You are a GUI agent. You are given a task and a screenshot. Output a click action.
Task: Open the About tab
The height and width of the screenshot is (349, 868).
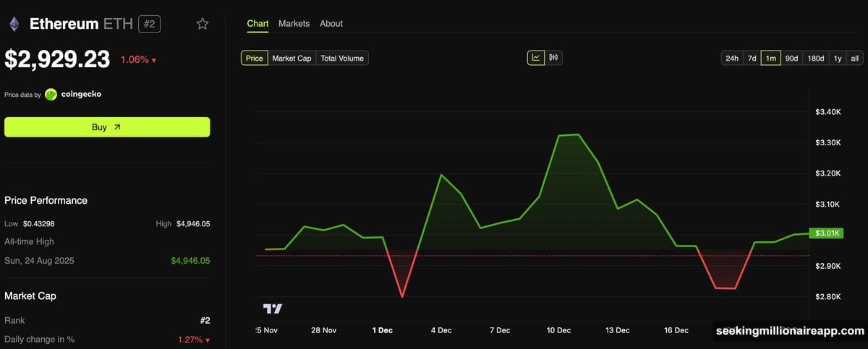331,23
